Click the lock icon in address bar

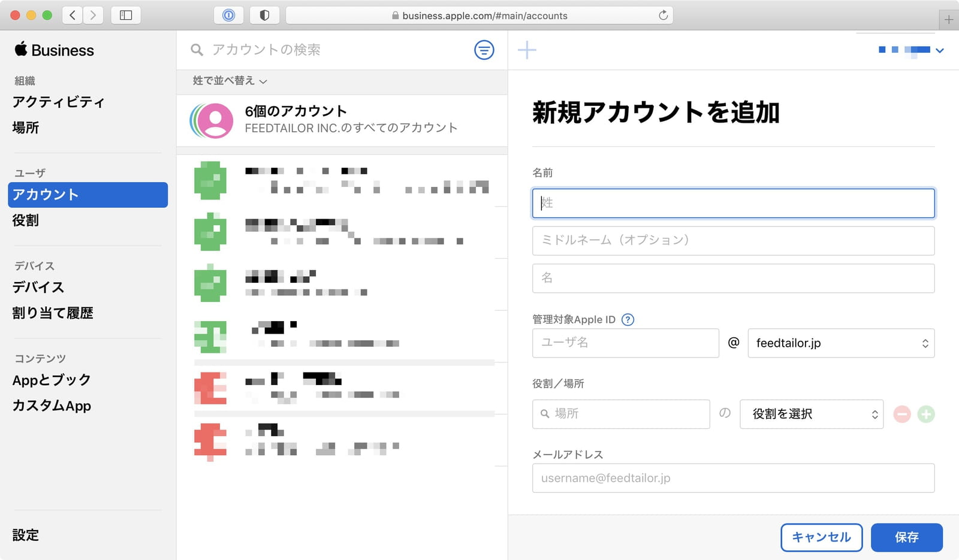(x=395, y=16)
